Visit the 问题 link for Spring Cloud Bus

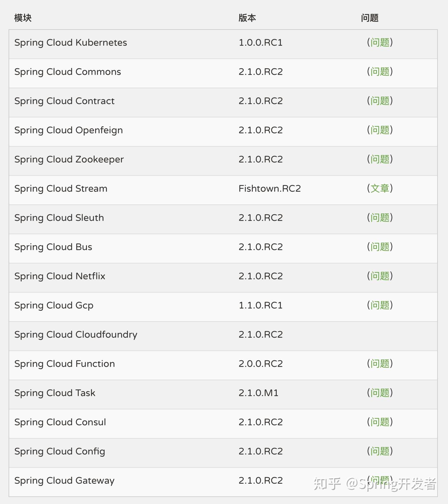pyautogui.click(x=380, y=247)
